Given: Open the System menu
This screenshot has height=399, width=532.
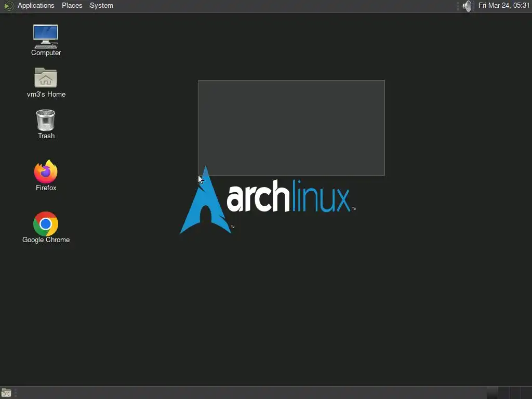Looking at the screenshot, I should click(101, 6).
